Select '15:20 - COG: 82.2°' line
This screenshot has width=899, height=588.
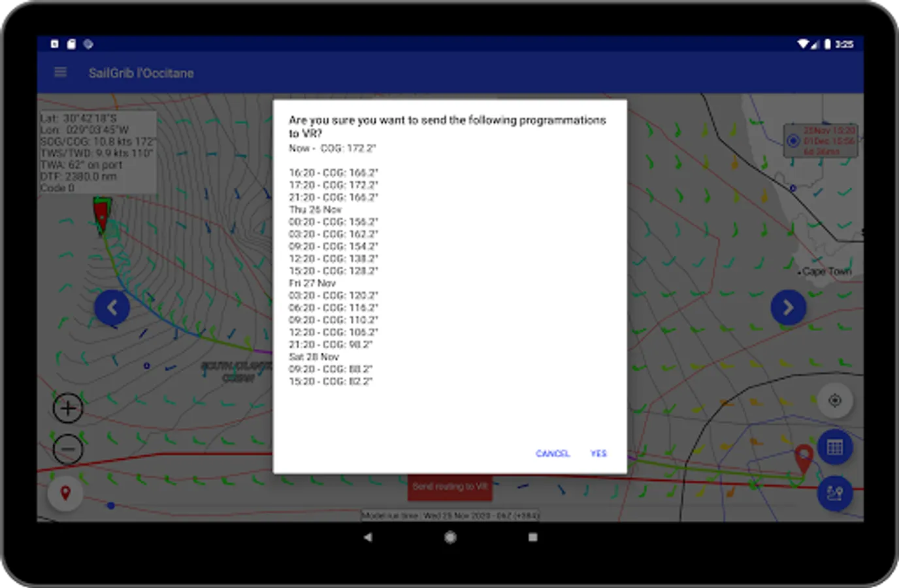click(331, 381)
